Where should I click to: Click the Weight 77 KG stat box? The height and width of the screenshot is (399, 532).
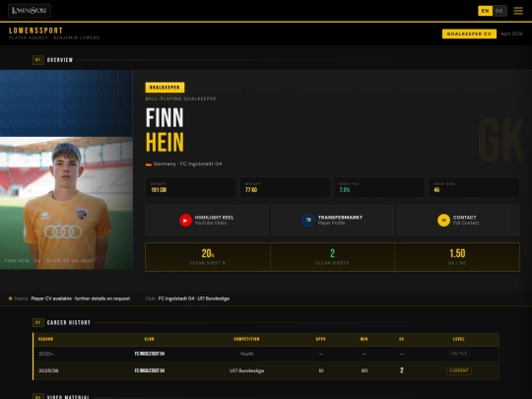pos(285,187)
